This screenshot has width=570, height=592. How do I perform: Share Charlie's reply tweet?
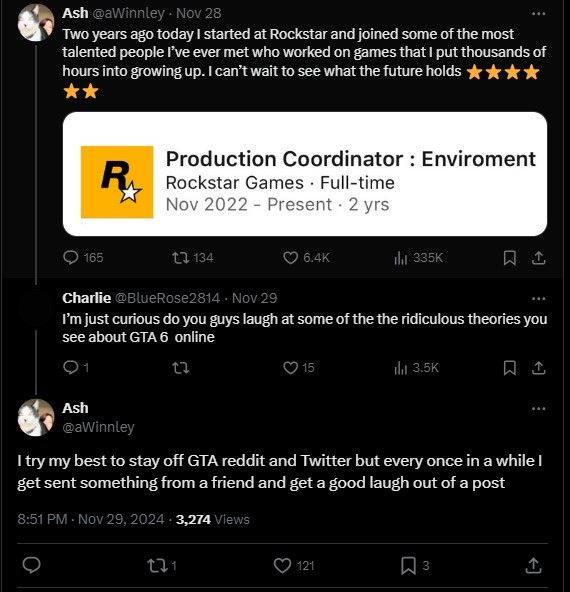538,368
